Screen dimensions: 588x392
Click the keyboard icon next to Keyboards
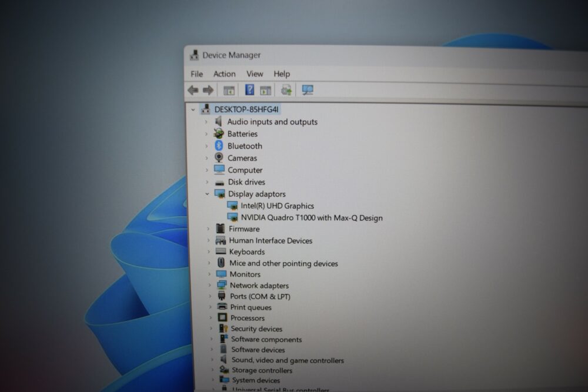pyautogui.click(x=221, y=252)
